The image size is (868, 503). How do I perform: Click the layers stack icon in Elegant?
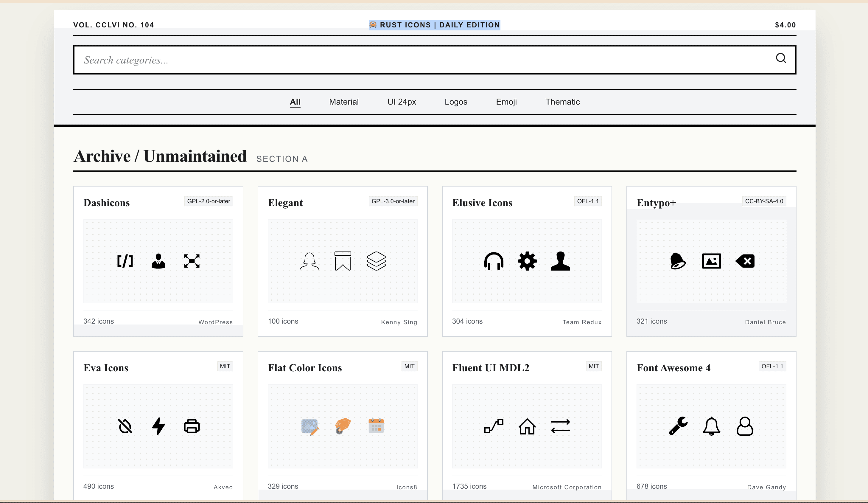(376, 261)
